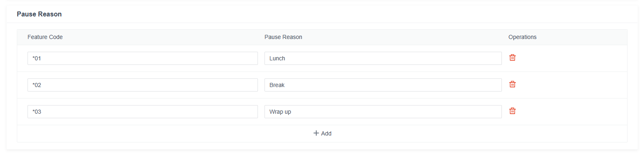Add a new pause reason row
The width and height of the screenshot is (644, 156).
[322, 133]
